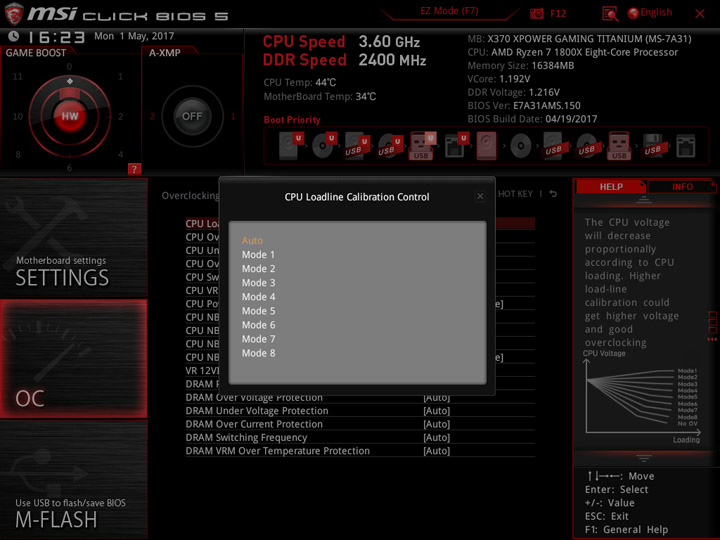Close the CPU Loadline Calibration Control popup
Viewport: 720px width, 540px height.
tap(480, 197)
